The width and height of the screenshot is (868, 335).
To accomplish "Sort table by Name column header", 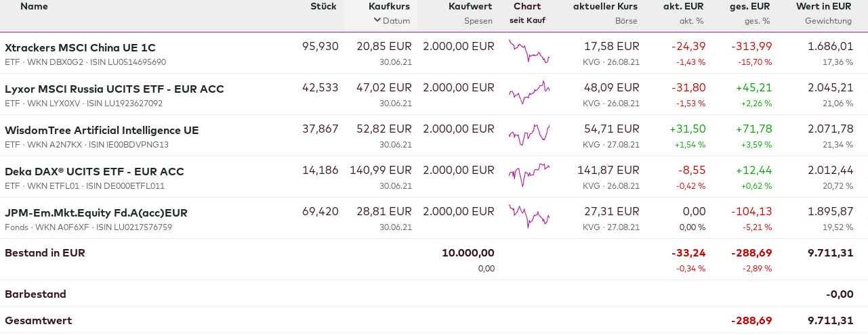I will (34, 6).
